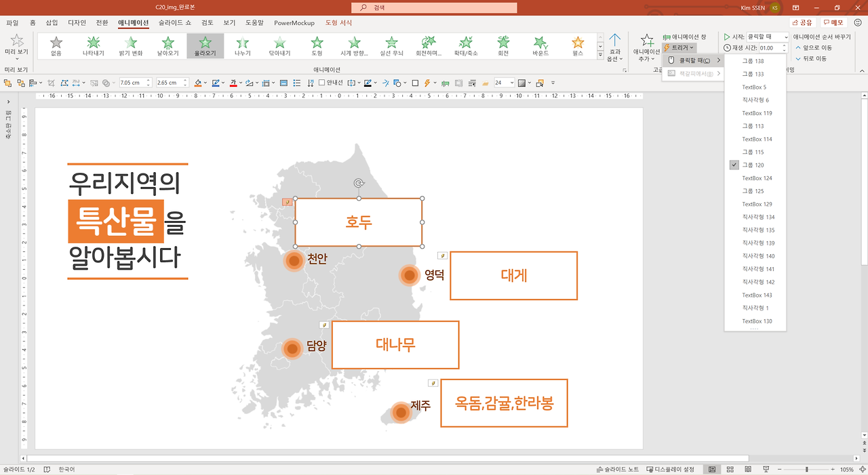Apply the 실선 무늬 random bars animation
The width and height of the screenshot is (868, 475).
(x=391, y=45)
